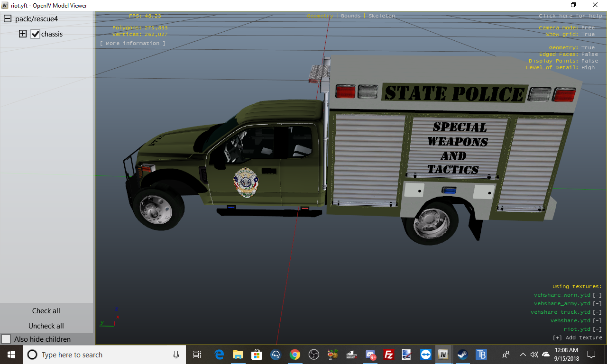Screen dimensions: 607x364
Task: Launch OBS Studio from the taskbar
Action: point(313,355)
